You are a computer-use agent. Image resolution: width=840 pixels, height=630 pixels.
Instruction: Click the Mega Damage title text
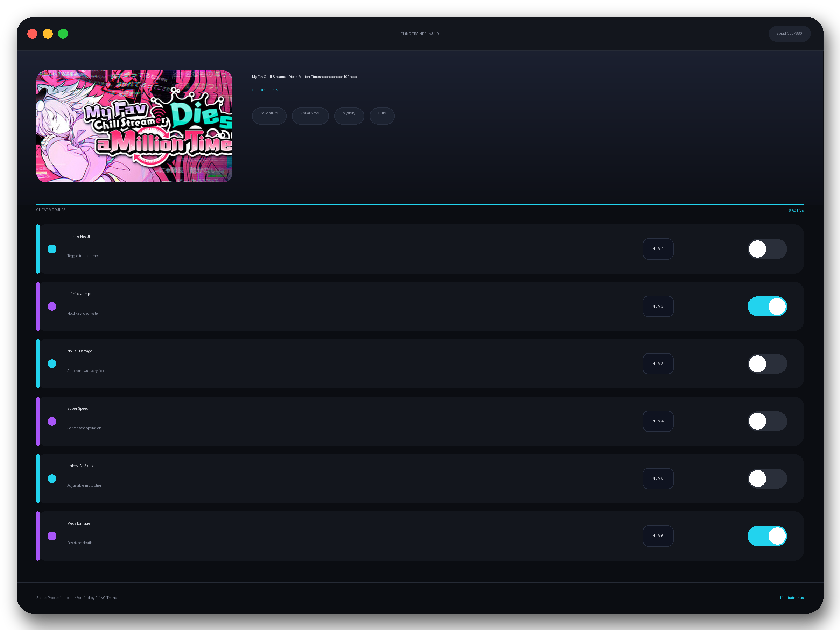coord(78,523)
